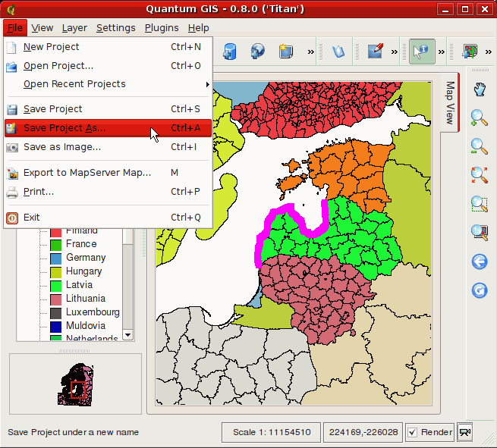Expand hidden tools after the overview layers icon
This screenshot has width=497, height=448.
pyautogui.click(x=489, y=52)
